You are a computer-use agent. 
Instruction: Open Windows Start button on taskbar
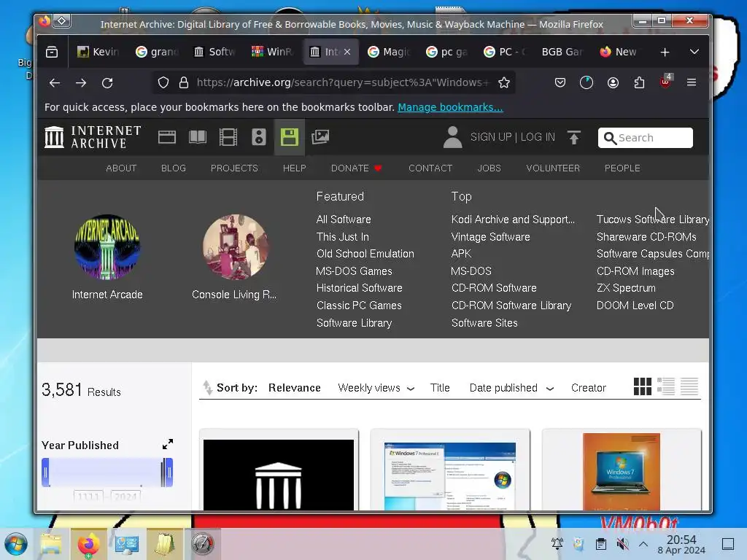pos(16,544)
